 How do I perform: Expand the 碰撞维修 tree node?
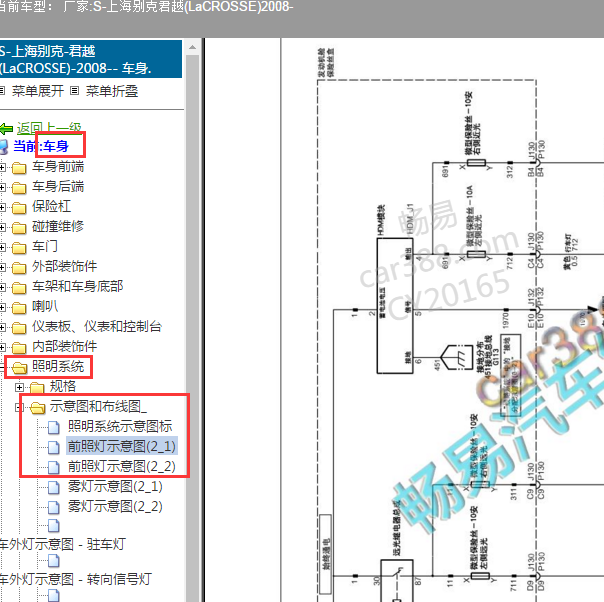tap(2, 227)
